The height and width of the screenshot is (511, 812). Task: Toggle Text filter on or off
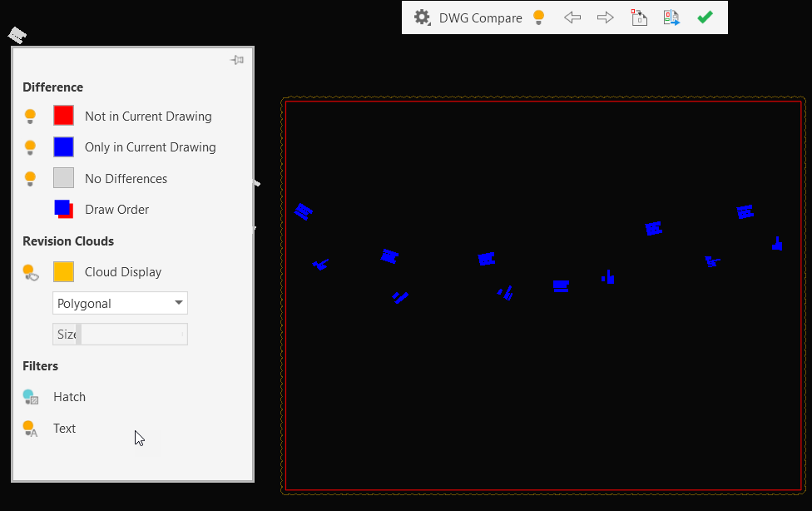[x=31, y=429]
